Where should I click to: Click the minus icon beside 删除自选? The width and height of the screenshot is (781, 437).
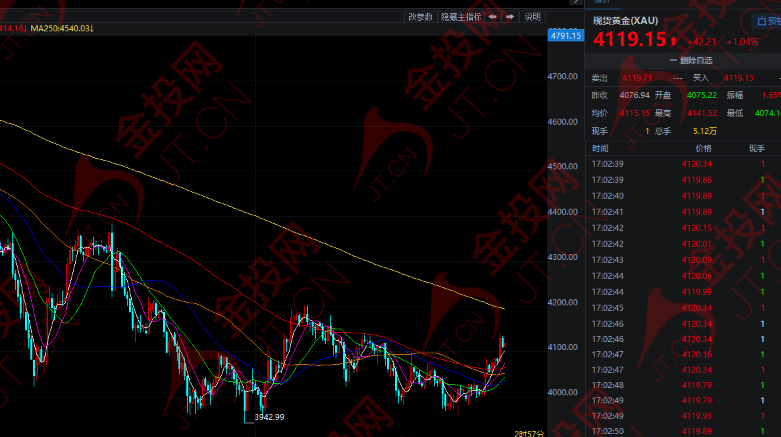(x=673, y=60)
